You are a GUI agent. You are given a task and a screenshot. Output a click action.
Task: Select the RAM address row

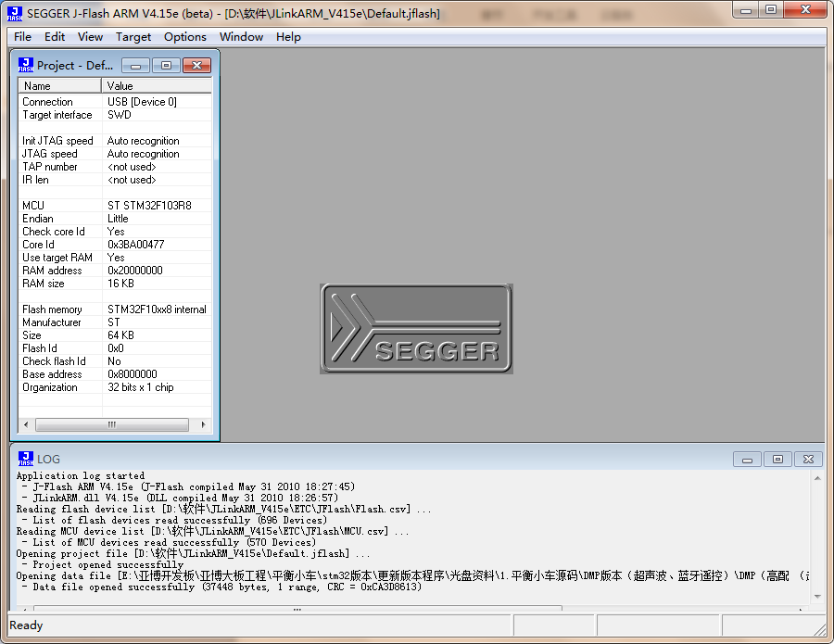pos(115,271)
